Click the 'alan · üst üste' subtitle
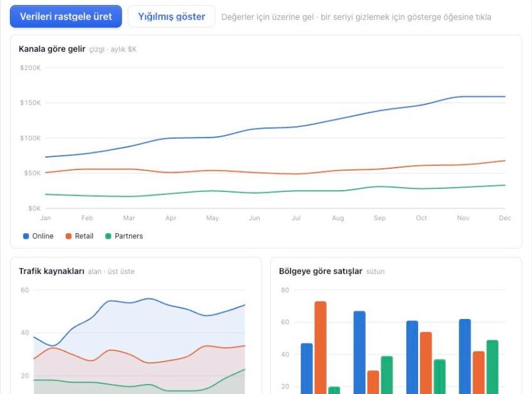The width and height of the screenshot is (532, 394). tap(111, 271)
